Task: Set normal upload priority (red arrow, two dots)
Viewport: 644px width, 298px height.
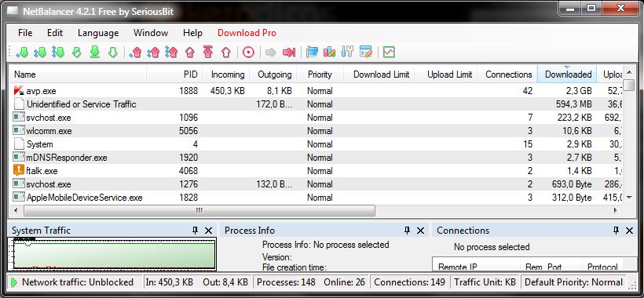Action: (153, 52)
